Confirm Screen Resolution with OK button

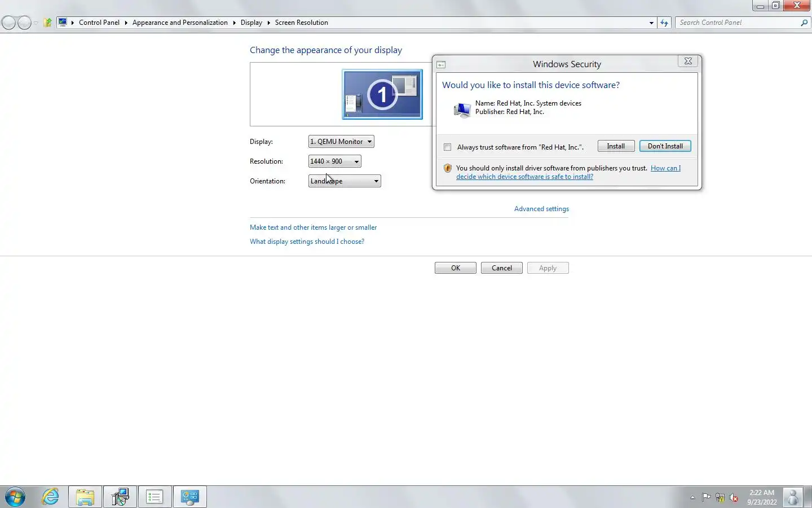click(456, 268)
